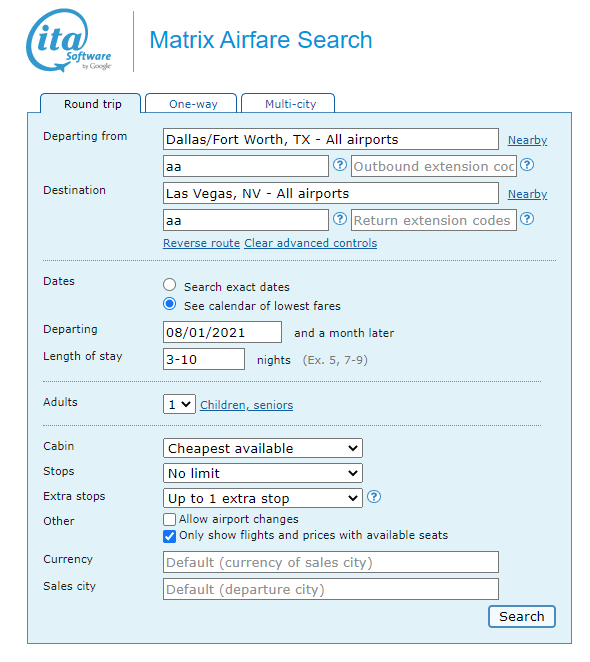This screenshot has width=590, height=662.
Task: Open help icon next to Extra stops
Action: pyautogui.click(x=374, y=496)
